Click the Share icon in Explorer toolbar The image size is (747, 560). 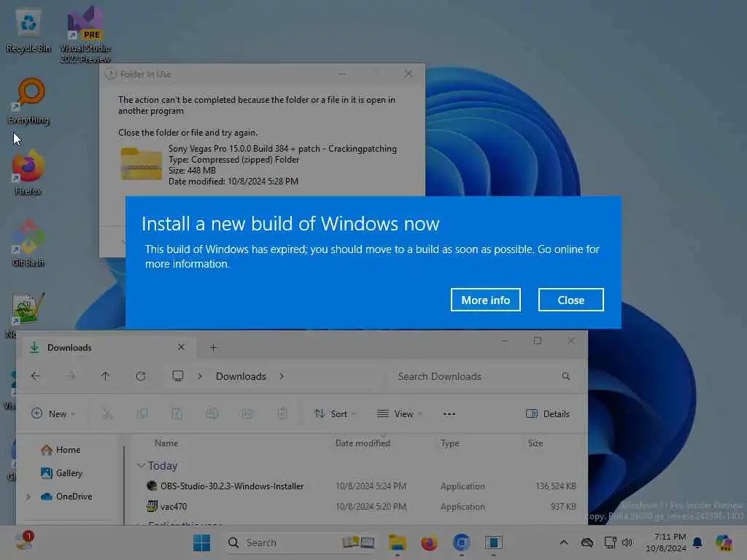click(247, 414)
